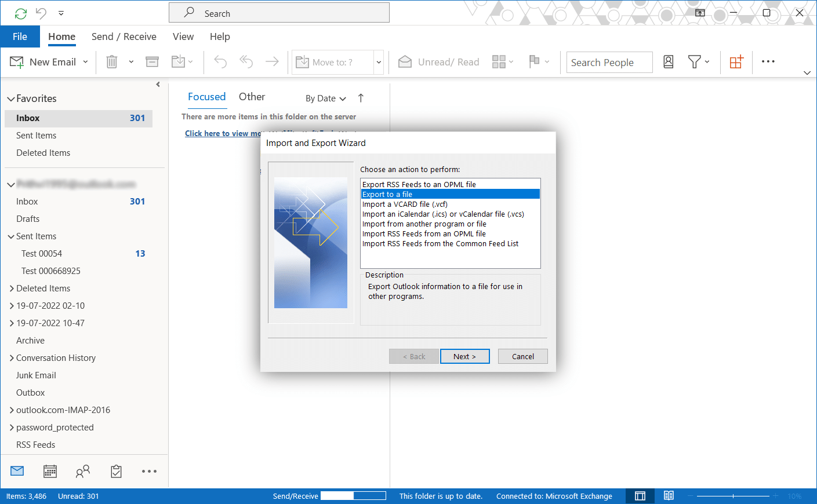
Task: Select Inbox under Favorites
Action: pos(78,118)
